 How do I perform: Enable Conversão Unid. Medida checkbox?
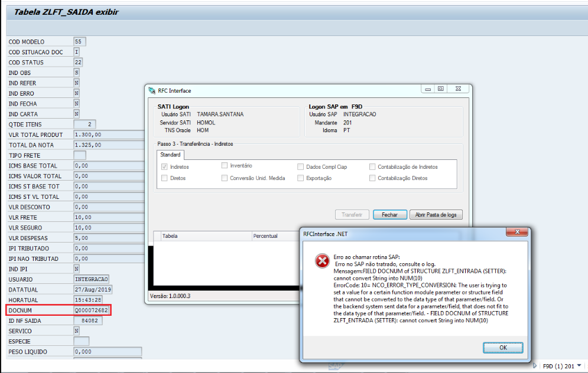pyautogui.click(x=225, y=178)
